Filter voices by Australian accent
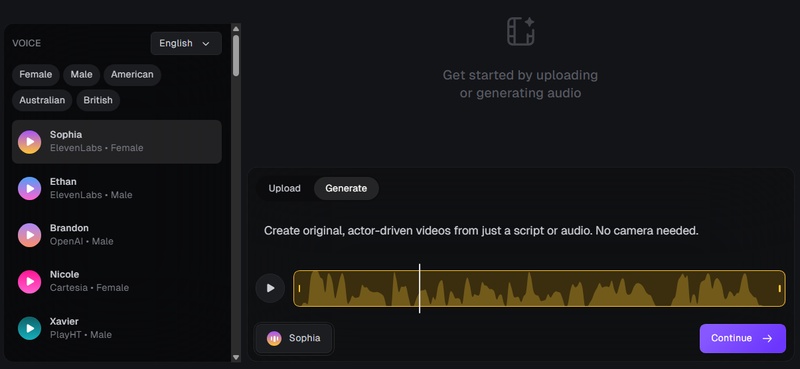This screenshot has width=800, height=369. pyautogui.click(x=42, y=100)
